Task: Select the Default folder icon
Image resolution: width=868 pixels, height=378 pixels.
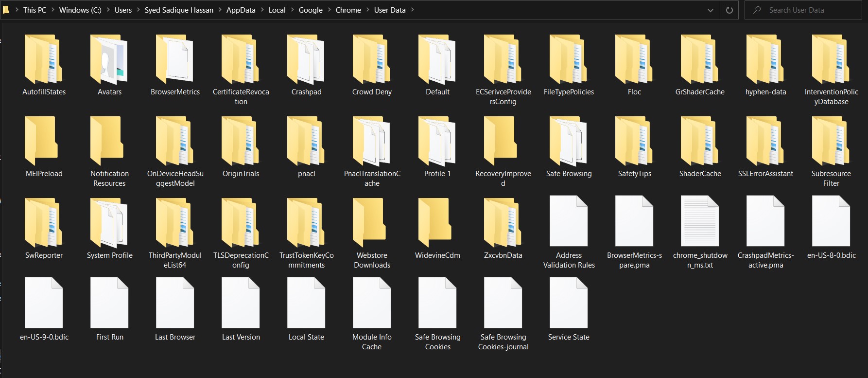Action: click(437, 60)
